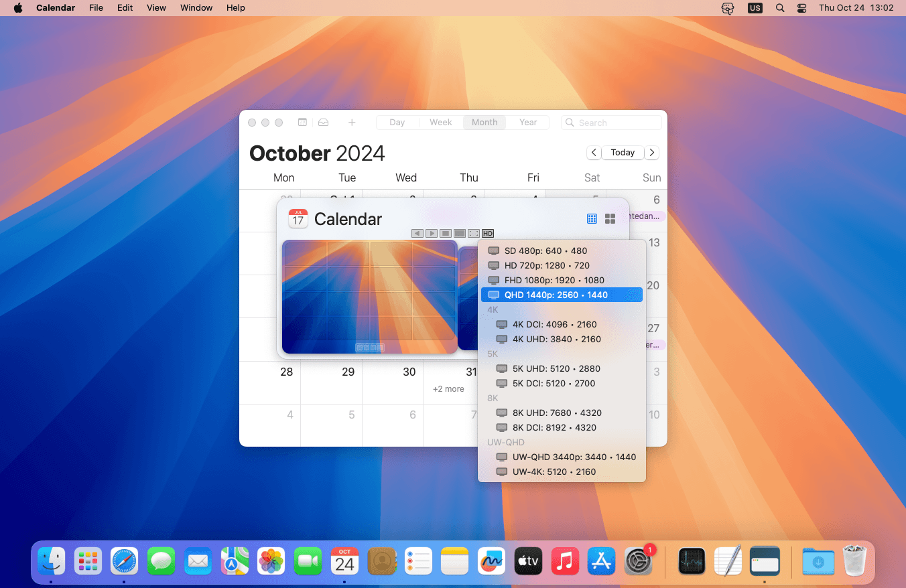Go to previous month chevron

(x=594, y=153)
